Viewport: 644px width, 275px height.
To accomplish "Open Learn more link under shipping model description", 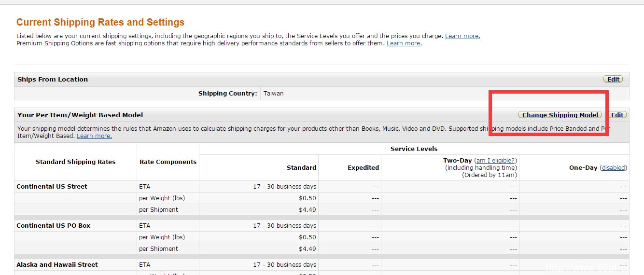I will point(94,136).
